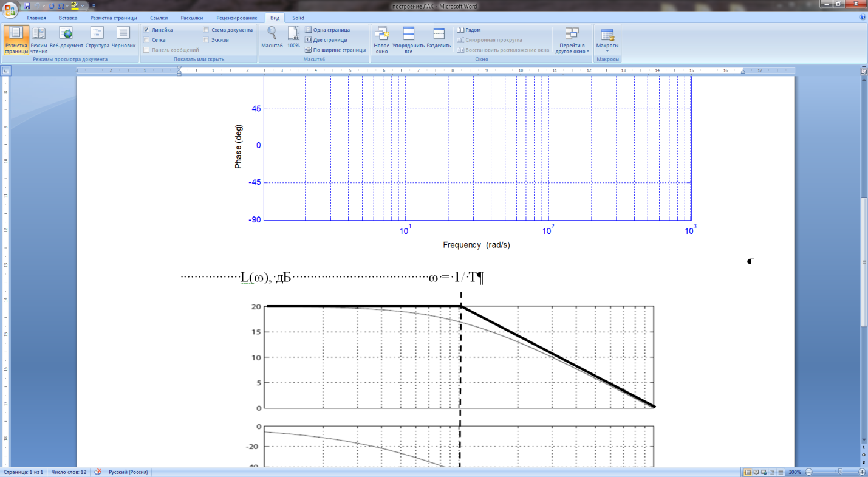Open the Customize Quick Access Toolbar dropdown
Viewport: 868px width, 477px height.
point(94,5)
